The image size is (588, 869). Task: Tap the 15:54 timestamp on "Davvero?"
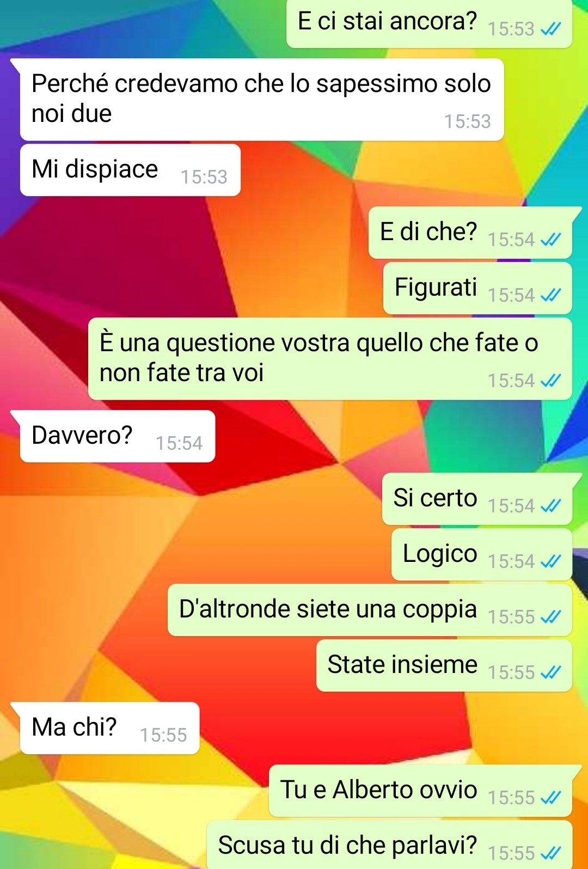[x=179, y=443]
